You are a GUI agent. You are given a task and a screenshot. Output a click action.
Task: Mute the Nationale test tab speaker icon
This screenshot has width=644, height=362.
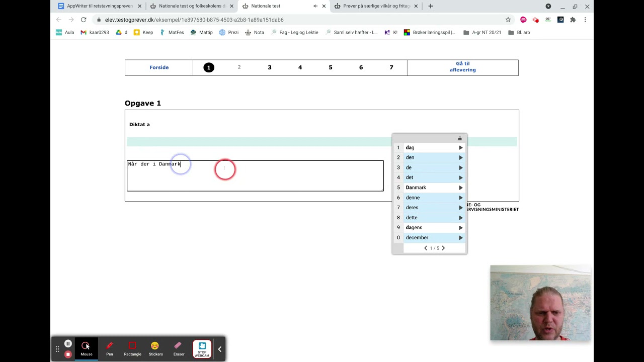point(315,6)
